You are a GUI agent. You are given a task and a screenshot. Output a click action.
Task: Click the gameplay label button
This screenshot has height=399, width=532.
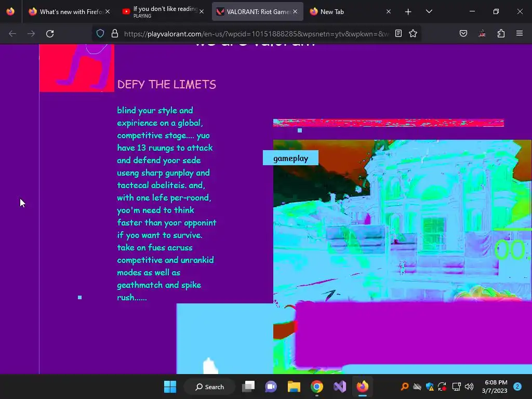pos(291,158)
